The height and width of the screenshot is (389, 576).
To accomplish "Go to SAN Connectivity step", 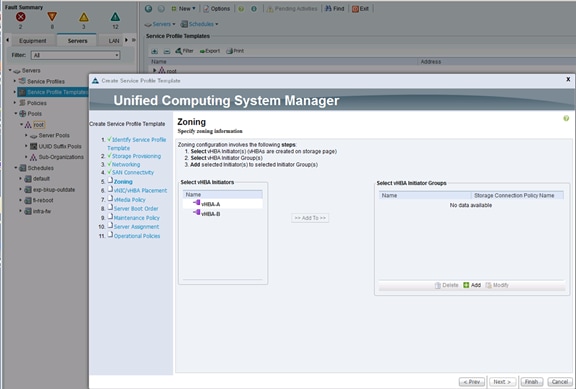I will [x=133, y=172].
